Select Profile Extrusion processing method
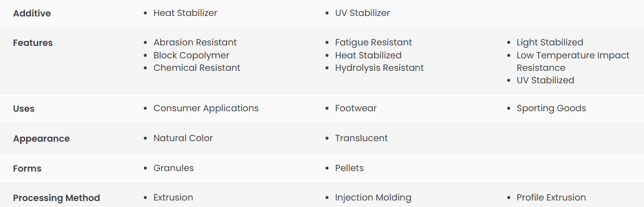This screenshot has height=207, width=644. [x=551, y=198]
